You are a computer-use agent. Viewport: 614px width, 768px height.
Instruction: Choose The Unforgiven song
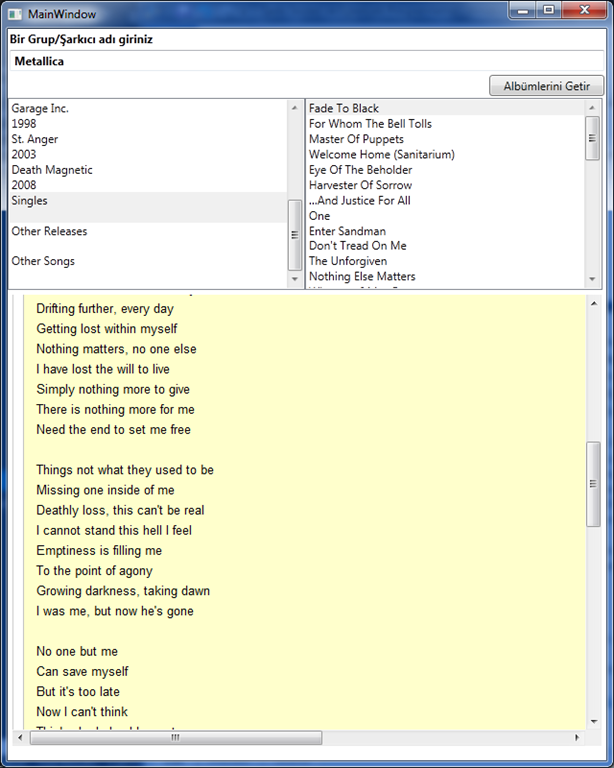(x=348, y=261)
